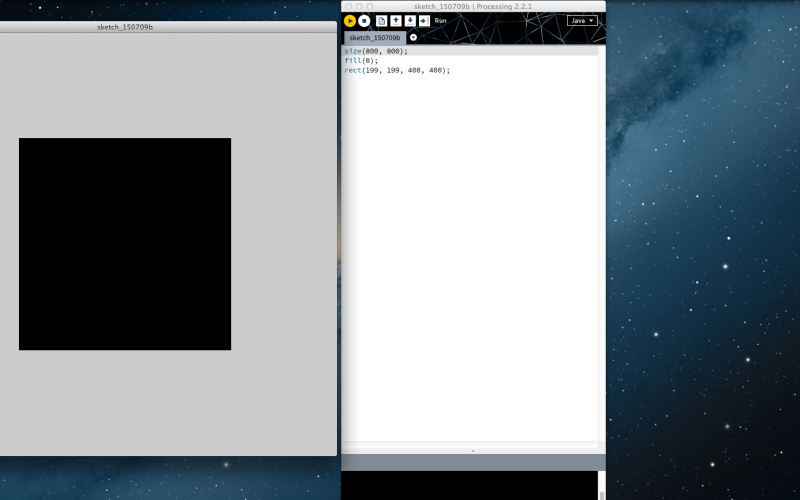Open the Java mode dropdown

pos(582,20)
